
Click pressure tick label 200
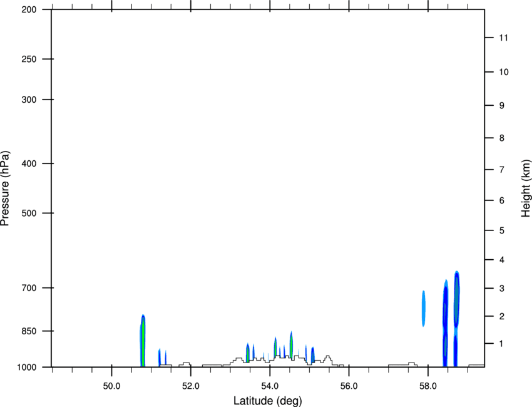[29, 9]
